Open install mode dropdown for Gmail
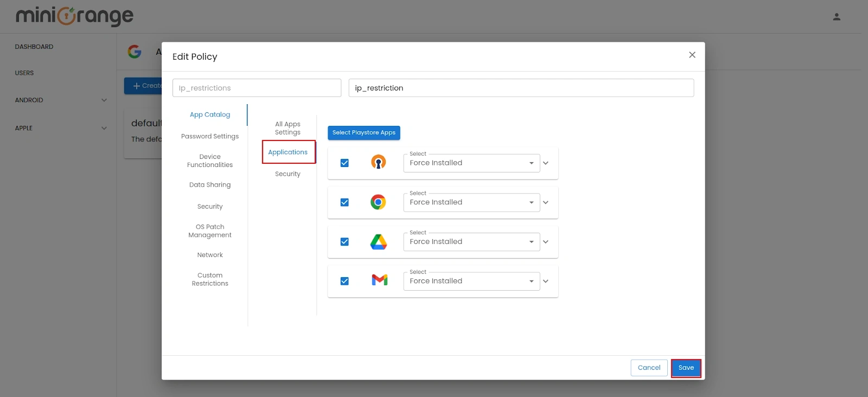Image resolution: width=868 pixels, height=397 pixels. [471, 281]
